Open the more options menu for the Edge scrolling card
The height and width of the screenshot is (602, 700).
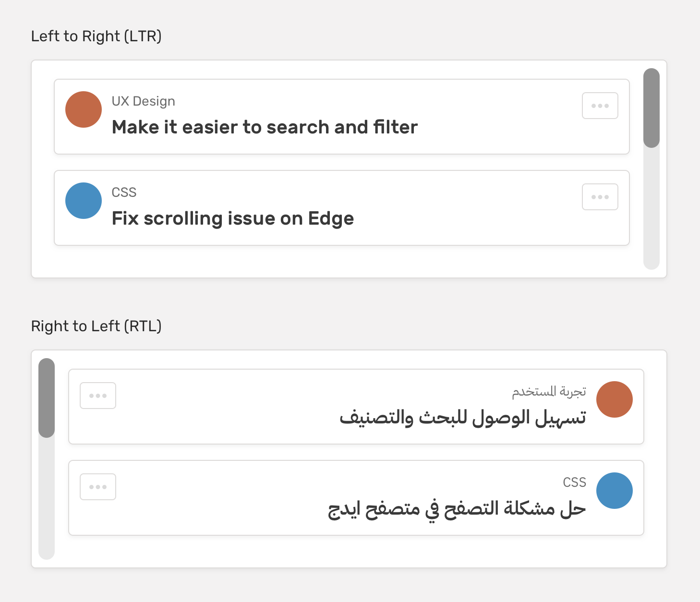[x=600, y=197]
